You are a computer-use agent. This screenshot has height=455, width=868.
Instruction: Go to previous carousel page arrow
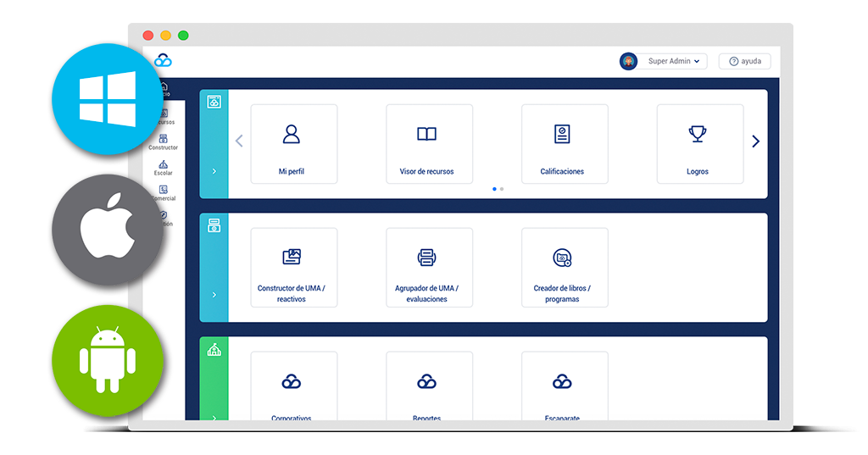(x=239, y=141)
